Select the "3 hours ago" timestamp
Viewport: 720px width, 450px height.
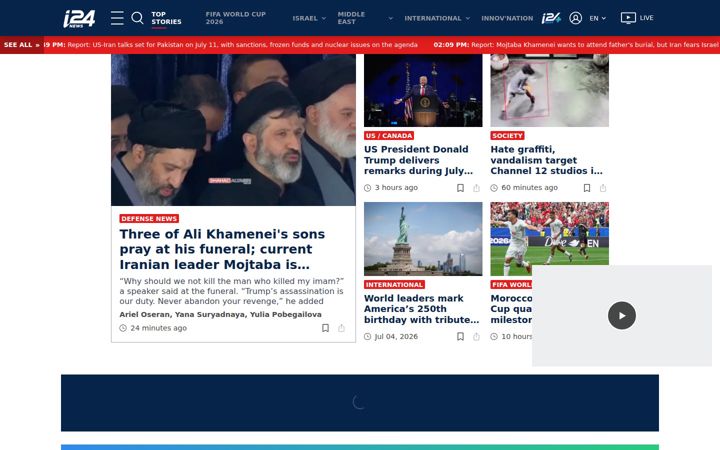396,188
